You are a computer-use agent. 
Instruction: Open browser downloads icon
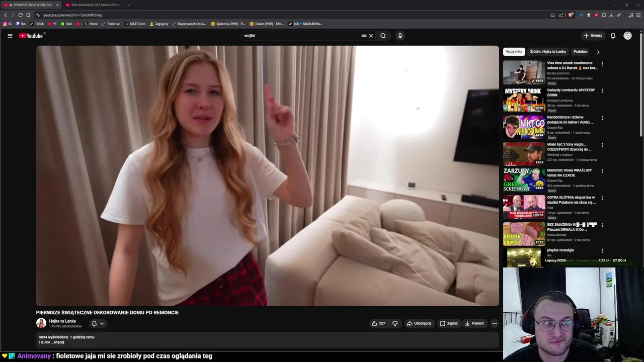tap(611, 15)
